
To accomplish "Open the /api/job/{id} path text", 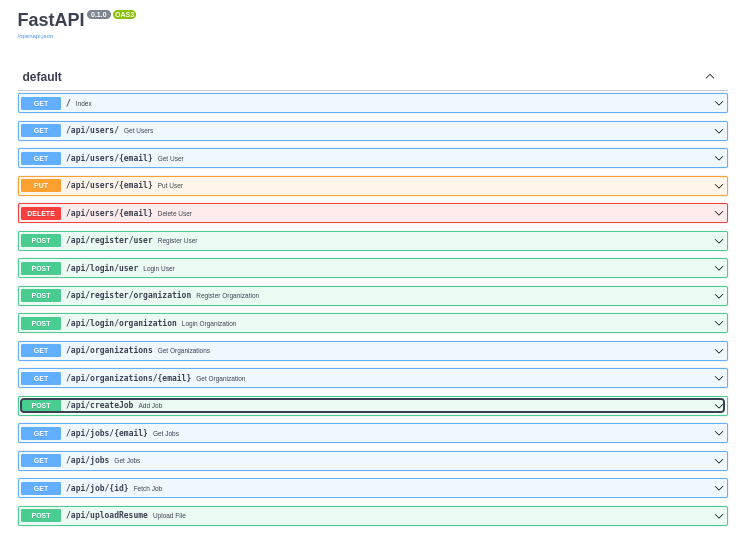I will [x=97, y=488].
